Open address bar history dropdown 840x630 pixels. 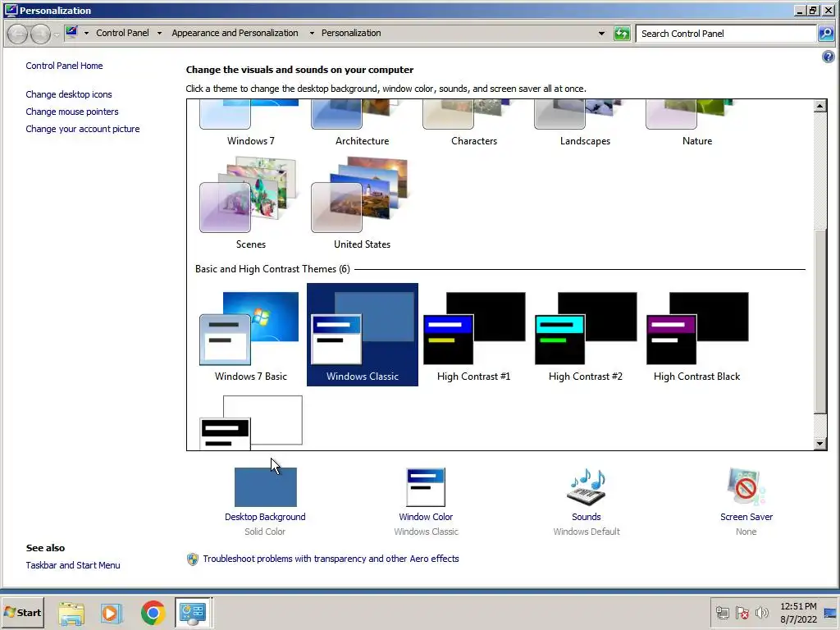[x=601, y=33]
